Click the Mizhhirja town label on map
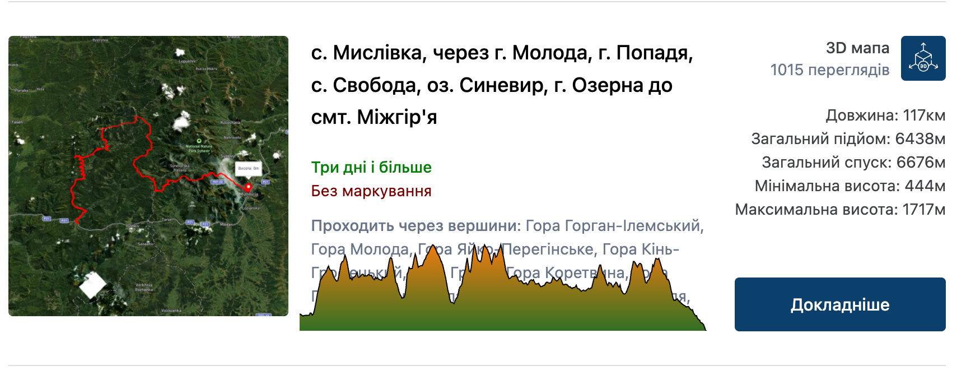The image size is (980, 370). coord(249,195)
